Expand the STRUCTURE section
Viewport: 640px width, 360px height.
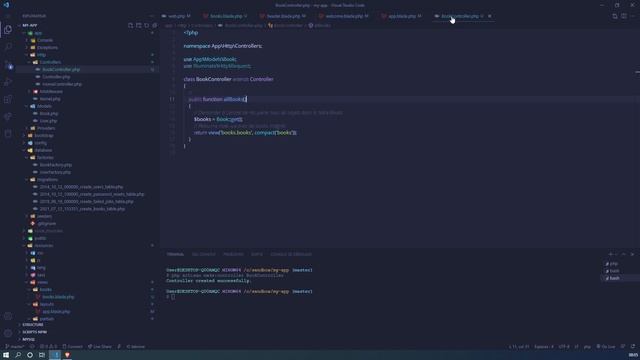(x=33, y=325)
